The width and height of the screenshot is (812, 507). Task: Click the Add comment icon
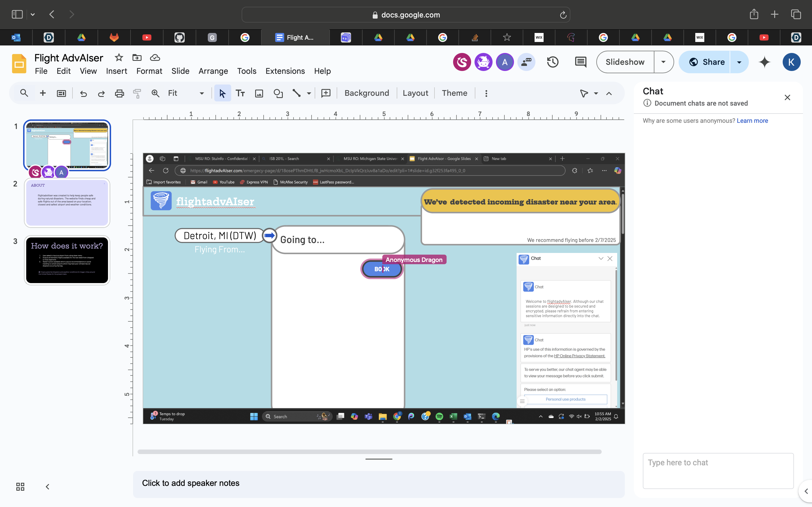(326, 93)
